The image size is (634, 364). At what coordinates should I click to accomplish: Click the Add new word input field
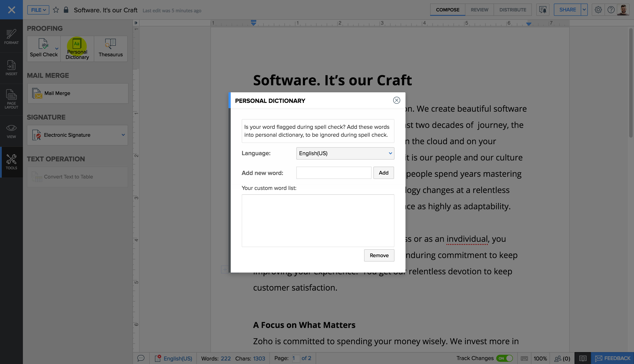pos(334,173)
